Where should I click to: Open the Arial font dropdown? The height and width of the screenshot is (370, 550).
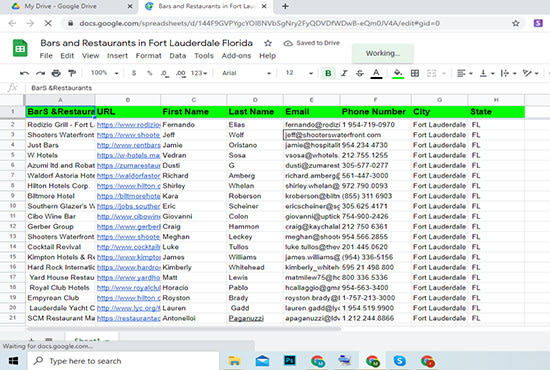pos(246,73)
